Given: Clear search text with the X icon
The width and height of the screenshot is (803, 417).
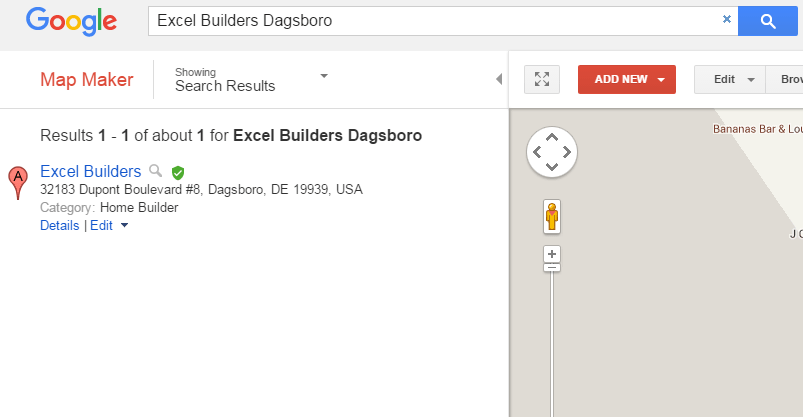Looking at the screenshot, I should 727,19.
